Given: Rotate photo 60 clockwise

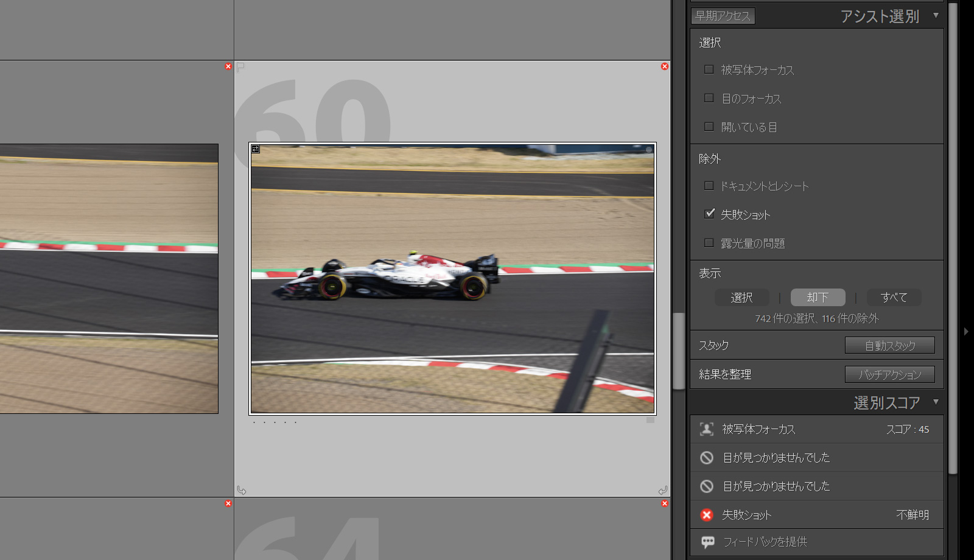Looking at the screenshot, I should [x=662, y=490].
